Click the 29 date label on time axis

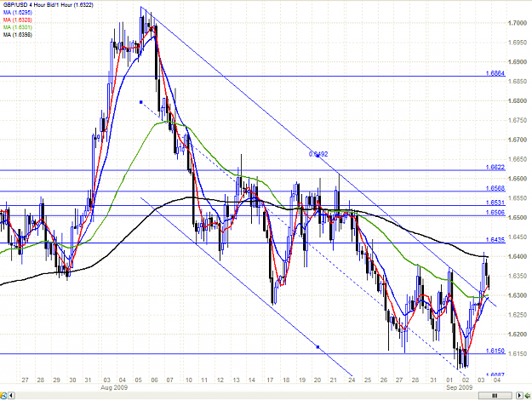tap(57, 380)
